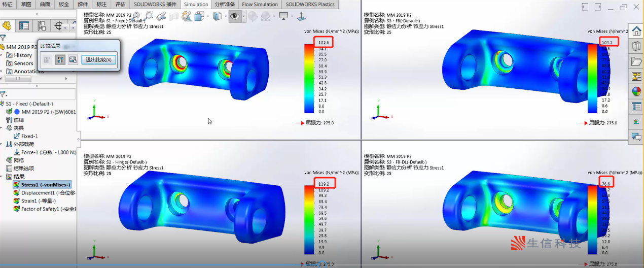The height and width of the screenshot is (268, 644).
Task: Open the DimXpertManager crosshair tab
Action: (x=59, y=26)
